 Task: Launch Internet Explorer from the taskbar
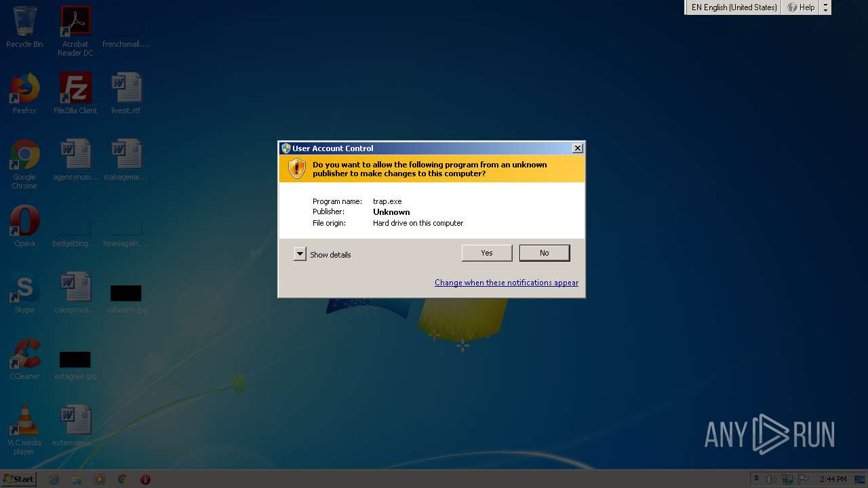tap(54, 479)
